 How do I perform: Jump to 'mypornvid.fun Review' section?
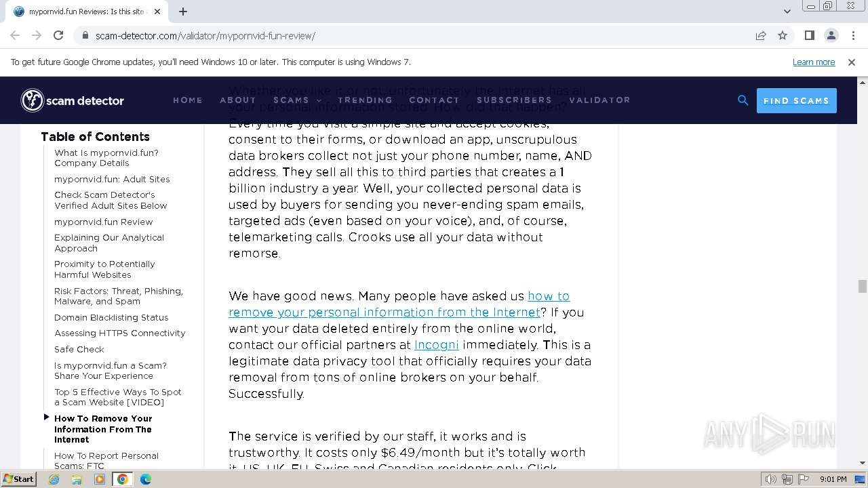[x=104, y=222]
